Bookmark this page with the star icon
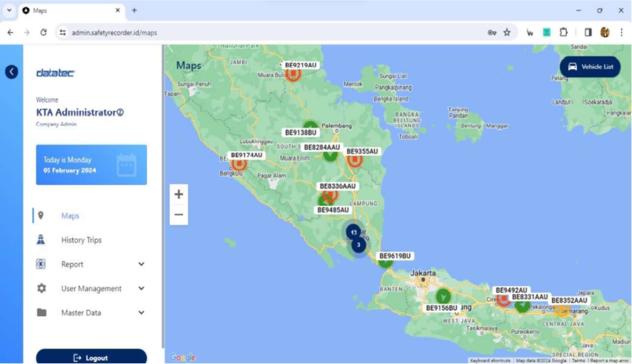Viewport: 632px width, 364px height. tap(507, 33)
